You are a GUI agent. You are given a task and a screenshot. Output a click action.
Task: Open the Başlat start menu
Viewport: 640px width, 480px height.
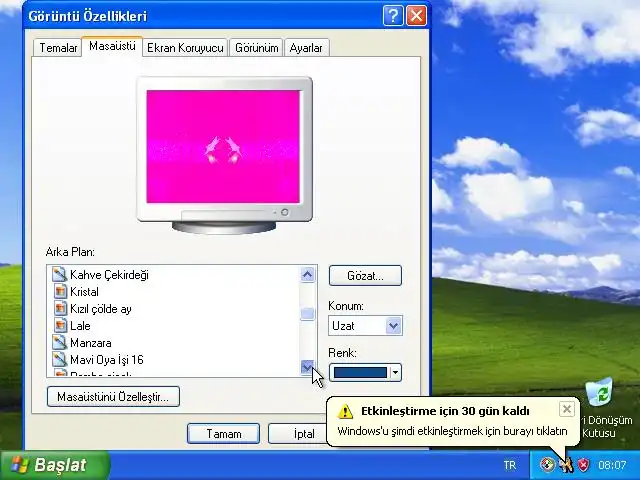pos(55,465)
